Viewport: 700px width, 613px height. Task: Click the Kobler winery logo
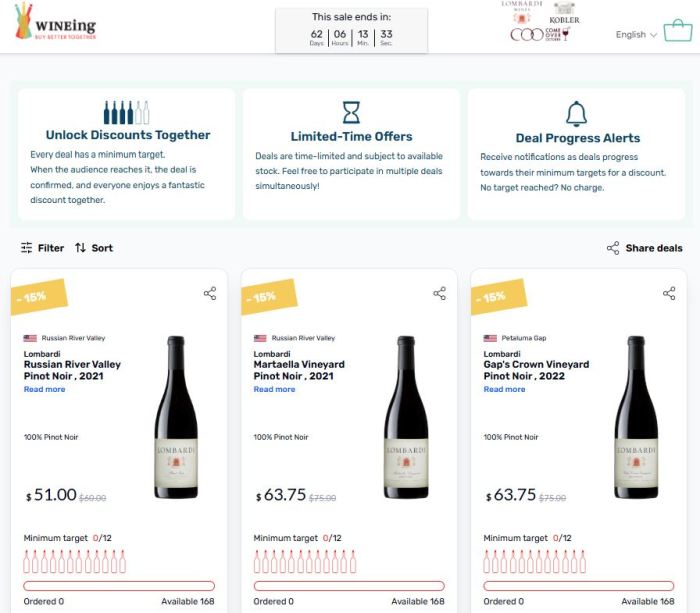pos(564,13)
